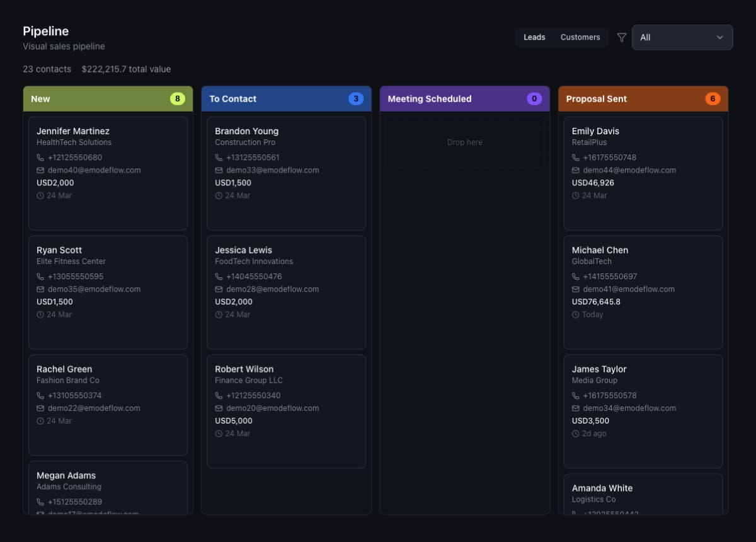This screenshot has width=756, height=542.
Task: Click clock icon on Emily Davis card
Action: [575, 196]
